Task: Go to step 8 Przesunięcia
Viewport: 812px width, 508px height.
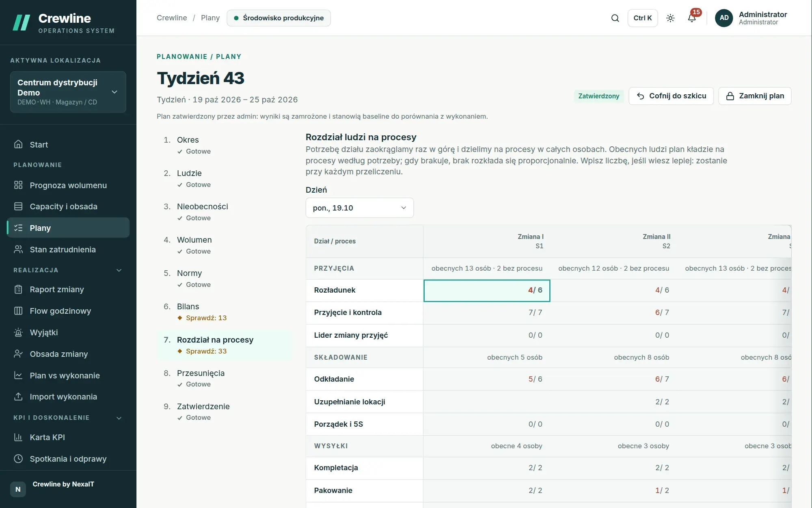Action: click(x=225, y=378)
